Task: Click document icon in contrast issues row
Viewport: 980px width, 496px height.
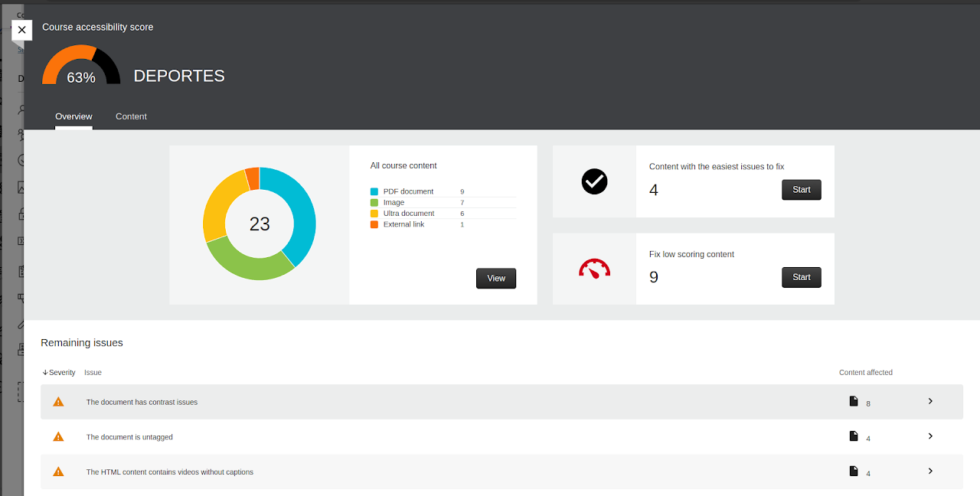Action: 854,401
